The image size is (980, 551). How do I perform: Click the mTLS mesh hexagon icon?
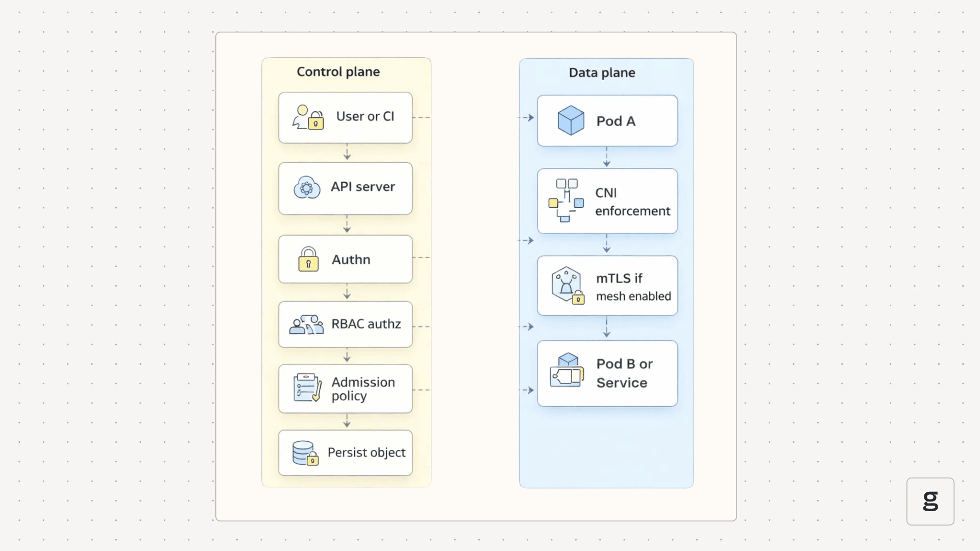point(567,285)
